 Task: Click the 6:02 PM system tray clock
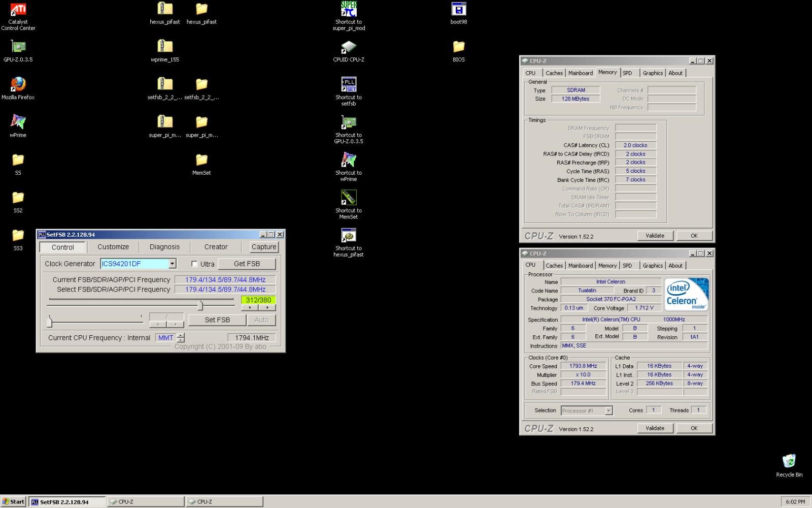(795, 502)
